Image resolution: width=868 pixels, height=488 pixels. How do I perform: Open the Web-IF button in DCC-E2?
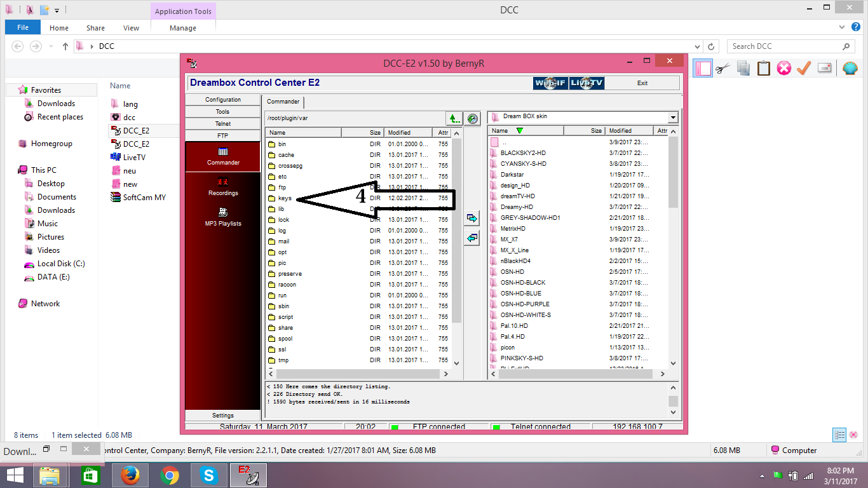click(x=550, y=83)
